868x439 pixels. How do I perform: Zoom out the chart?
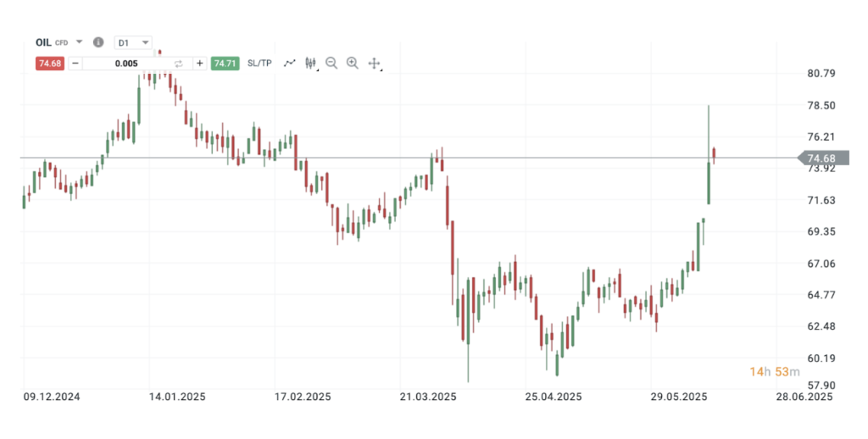click(331, 63)
